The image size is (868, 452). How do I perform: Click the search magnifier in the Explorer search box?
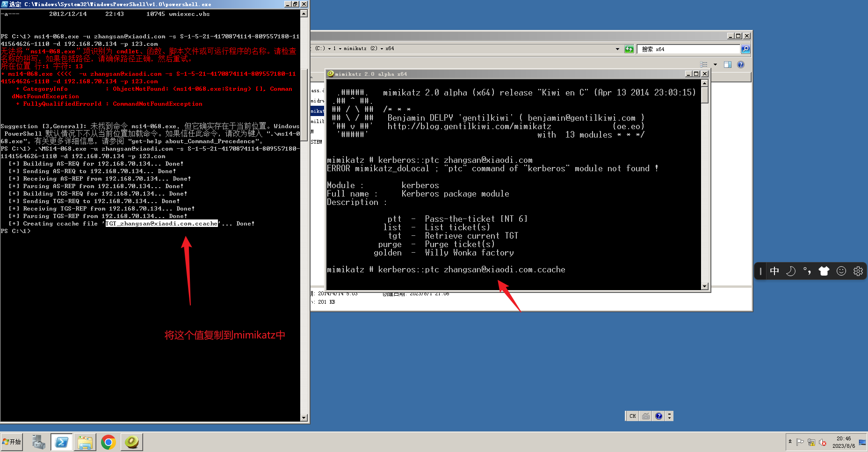click(x=745, y=49)
